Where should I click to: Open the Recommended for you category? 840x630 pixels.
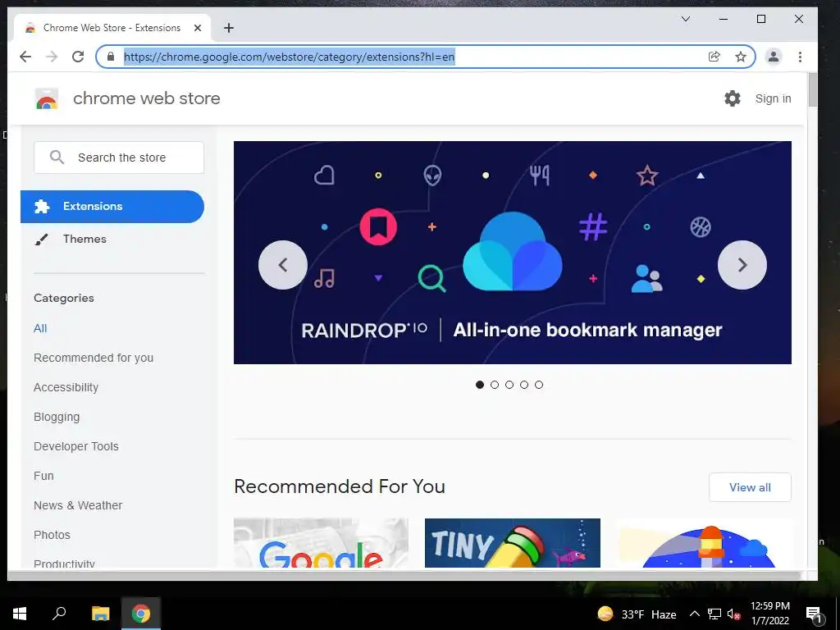click(94, 358)
